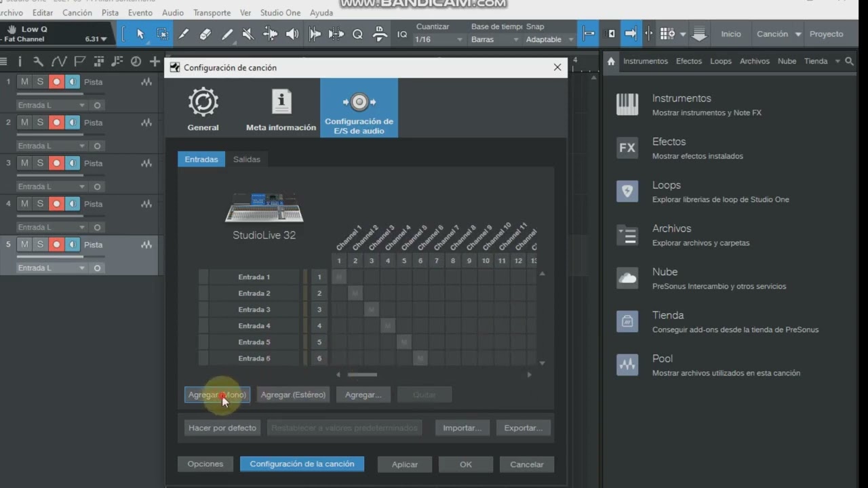Image resolution: width=868 pixels, height=488 pixels.
Task: Open the Meta información section
Action: pyautogui.click(x=281, y=108)
